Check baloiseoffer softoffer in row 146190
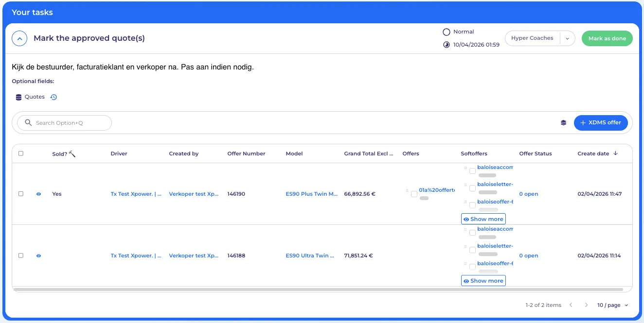The image size is (644, 323). [x=472, y=205]
